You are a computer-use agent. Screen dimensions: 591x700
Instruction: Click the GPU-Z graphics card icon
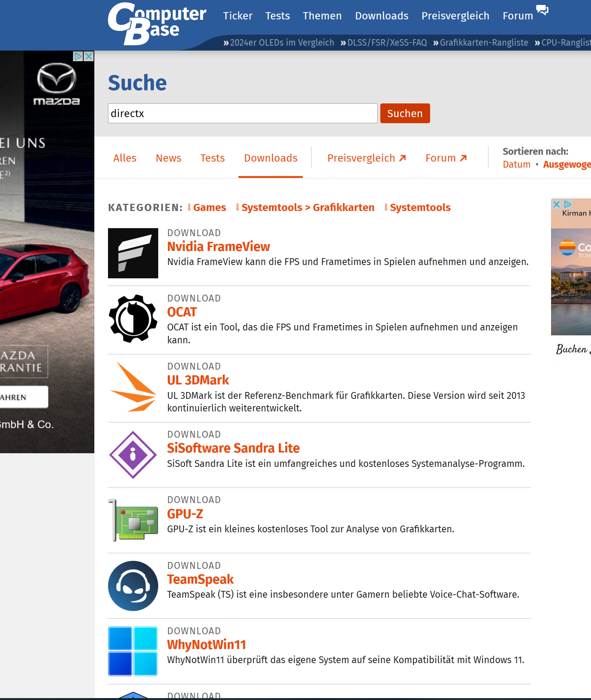coord(133,520)
